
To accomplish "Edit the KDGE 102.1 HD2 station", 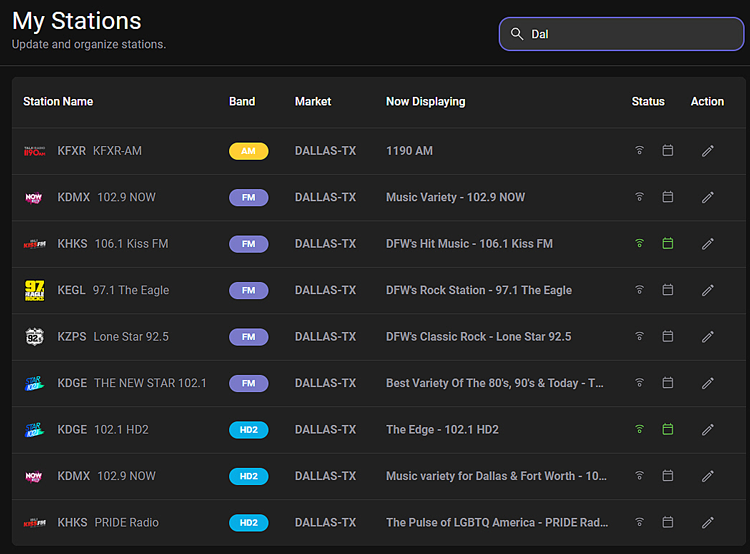I will (x=707, y=430).
